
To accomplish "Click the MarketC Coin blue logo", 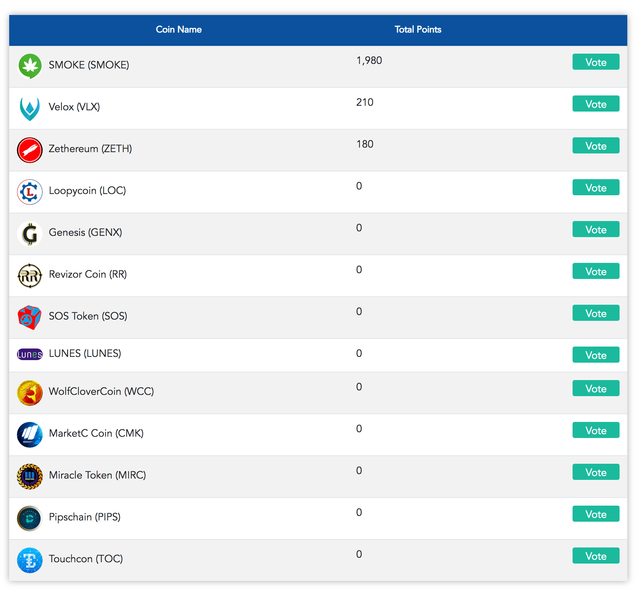I will tap(30, 434).
